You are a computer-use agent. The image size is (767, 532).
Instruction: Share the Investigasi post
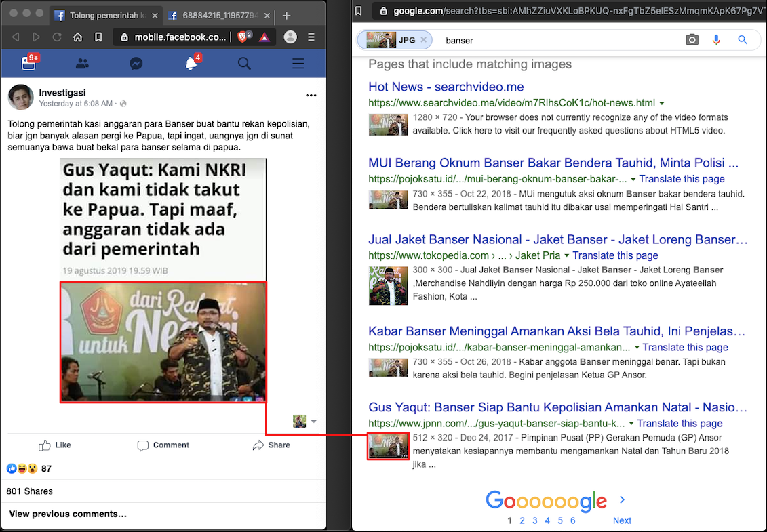pos(271,445)
